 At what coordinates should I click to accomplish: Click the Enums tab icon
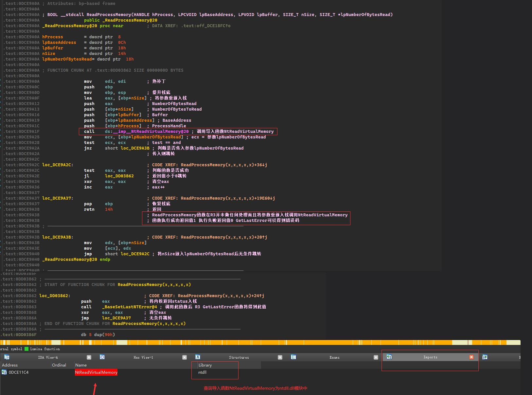tap(293, 357)
